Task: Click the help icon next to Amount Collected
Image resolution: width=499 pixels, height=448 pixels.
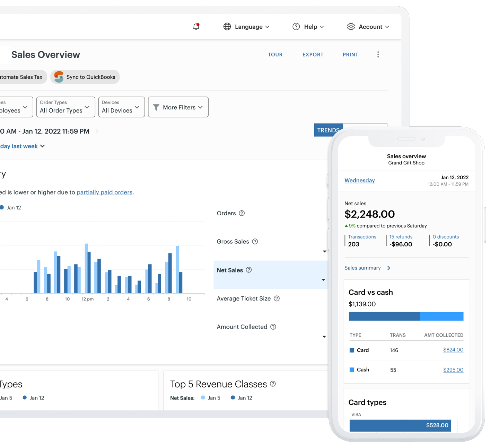Action: click(273, 327)
